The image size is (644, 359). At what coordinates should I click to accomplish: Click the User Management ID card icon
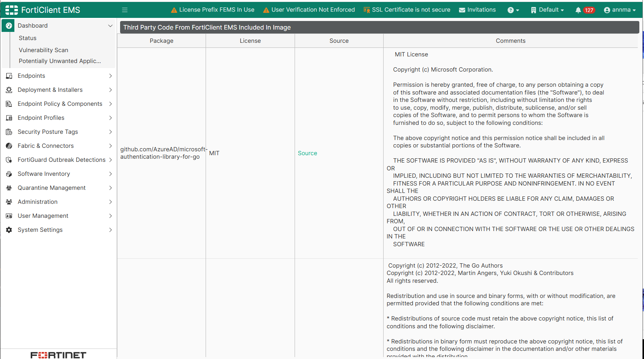[9, 216]
